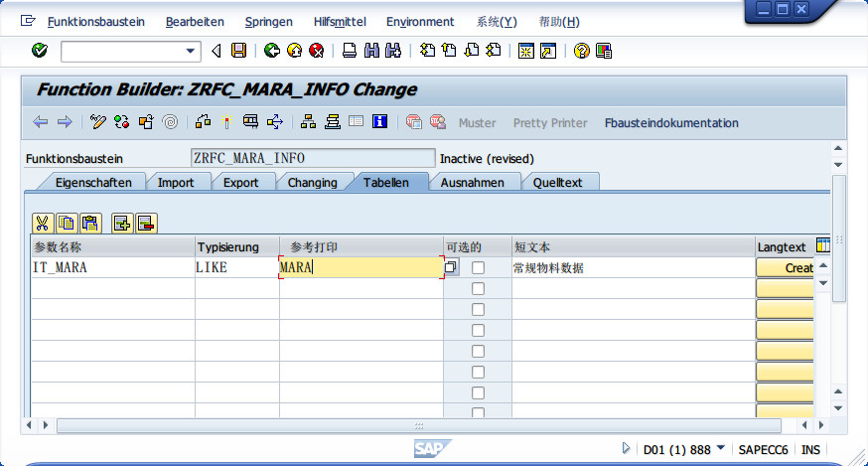
Task: Open the Environment menu
Action: point(420,22)
